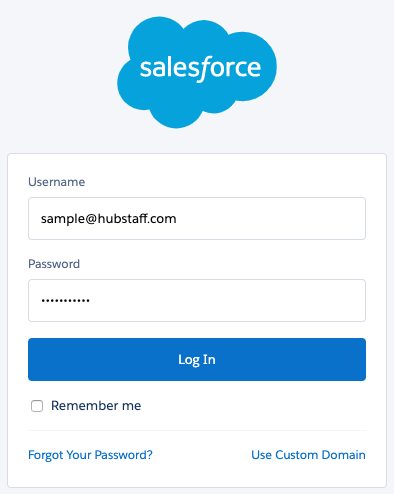Viewport: 394px width, 494px height.
Task: Click the Salesforce cloud logo
Action: pos(197,72)
